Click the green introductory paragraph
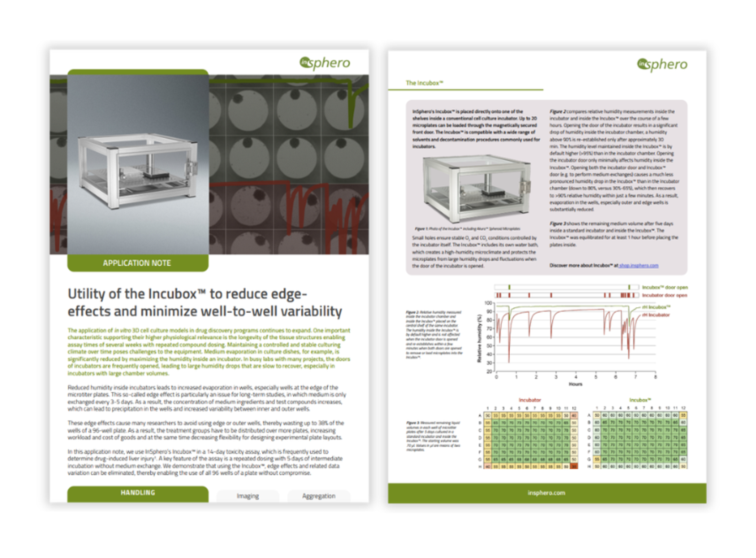This screenshot has width=756, height=558. [x=209, y=352]
